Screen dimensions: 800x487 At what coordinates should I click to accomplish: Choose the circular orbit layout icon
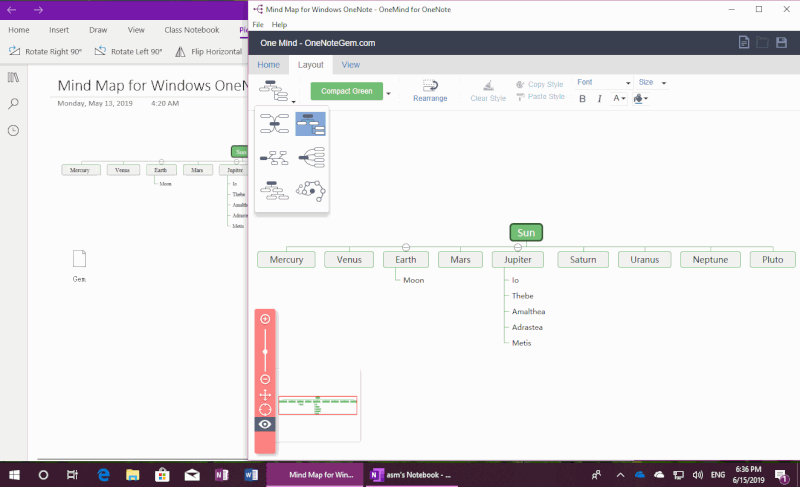311,191
